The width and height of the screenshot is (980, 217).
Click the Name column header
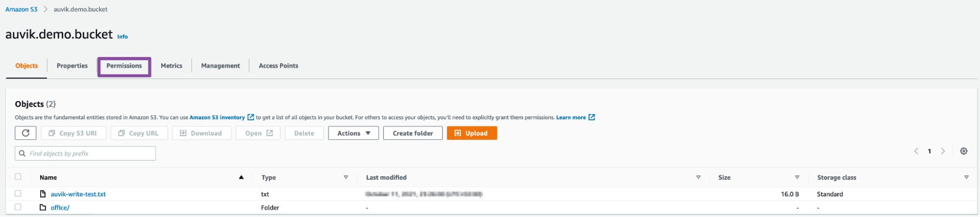[x=48, y=177]
